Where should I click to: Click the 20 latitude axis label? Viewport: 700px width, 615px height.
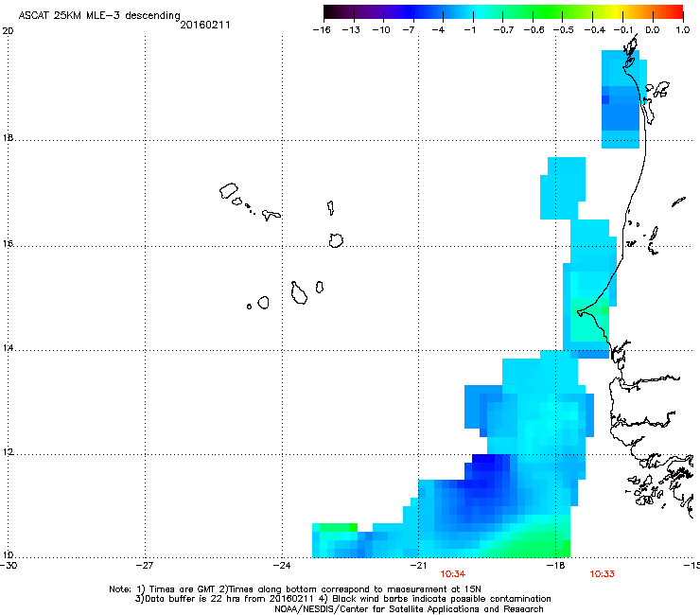pos(8,31)
